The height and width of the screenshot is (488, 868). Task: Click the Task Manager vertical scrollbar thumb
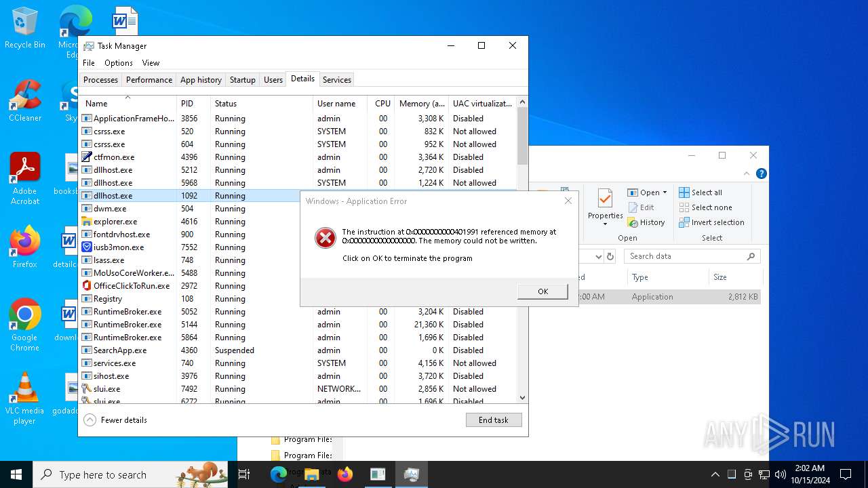[522, 136]
